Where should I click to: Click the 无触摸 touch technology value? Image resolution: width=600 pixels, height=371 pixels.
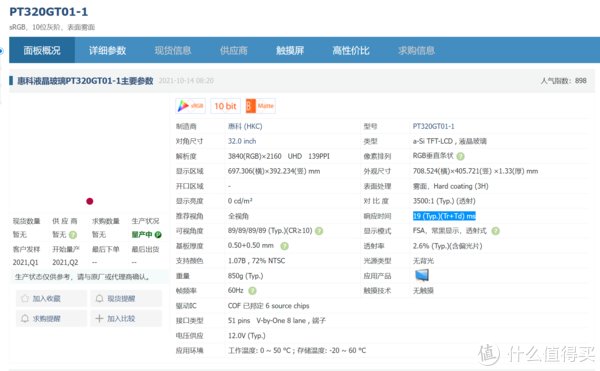[423, 291]
